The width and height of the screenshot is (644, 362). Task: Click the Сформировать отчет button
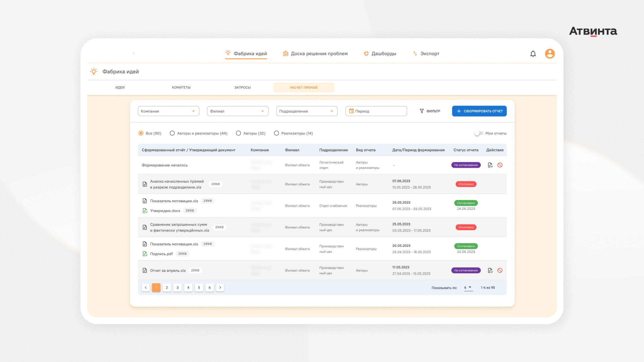(x=479, y=111)
